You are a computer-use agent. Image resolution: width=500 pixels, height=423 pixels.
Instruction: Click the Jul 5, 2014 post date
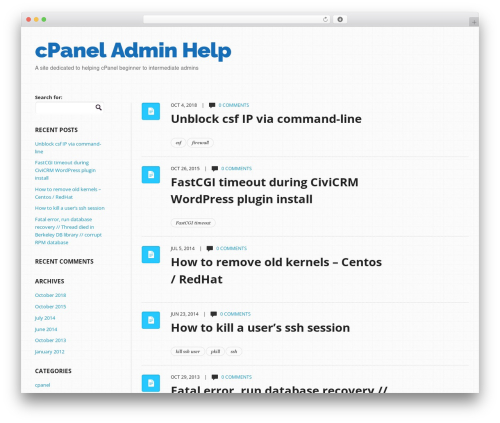pos(182,249)
